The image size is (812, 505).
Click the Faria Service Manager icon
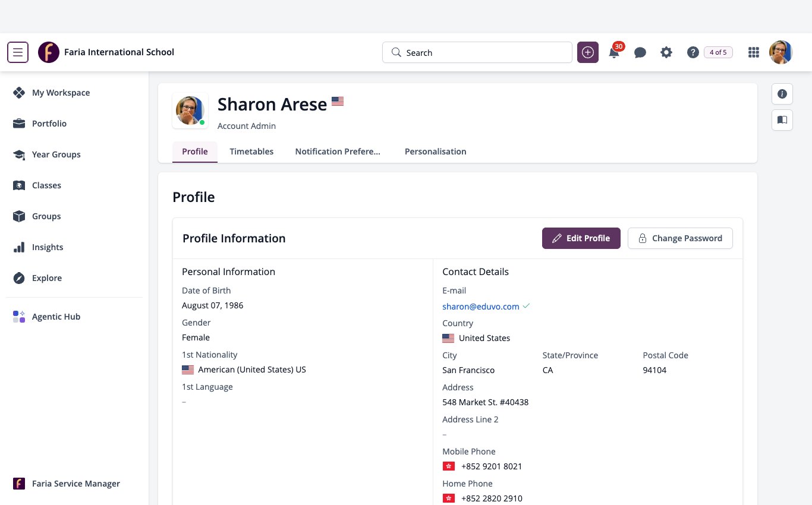point(19,484)
